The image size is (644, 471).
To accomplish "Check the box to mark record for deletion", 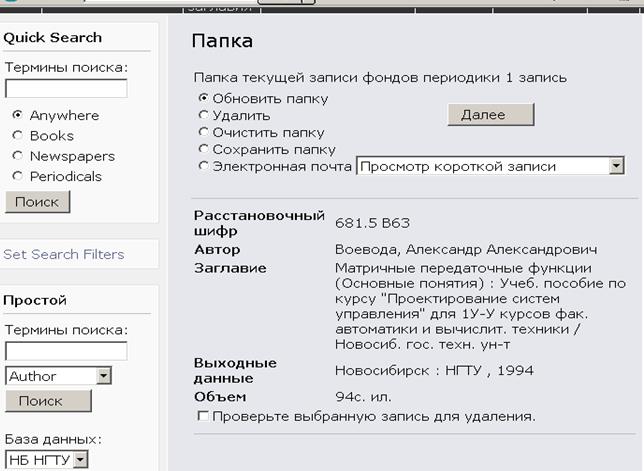I will pyautogui.click(x=204, y=416).
